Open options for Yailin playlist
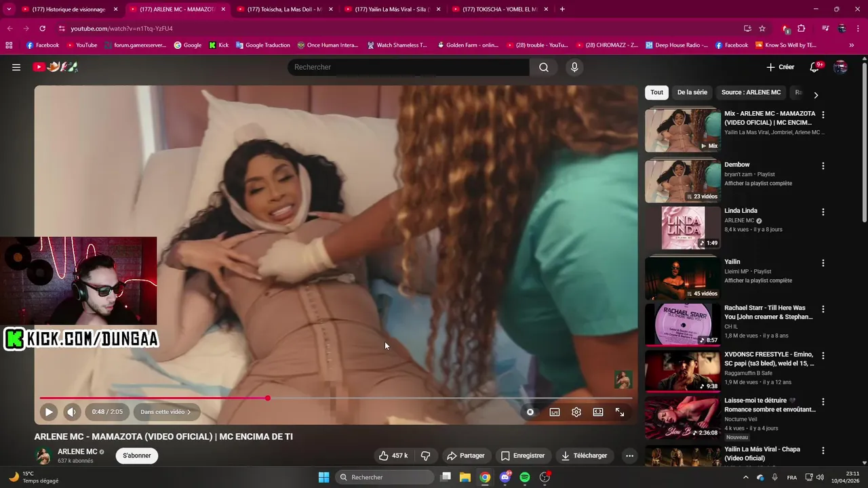The image size is (868, 488). tap(823, 263)
